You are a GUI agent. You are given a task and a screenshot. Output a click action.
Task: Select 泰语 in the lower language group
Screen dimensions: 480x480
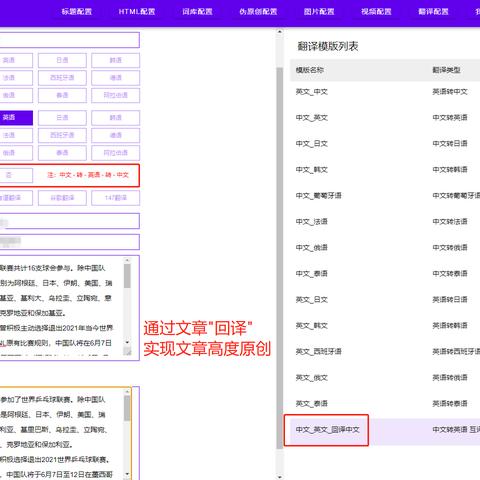62,153
